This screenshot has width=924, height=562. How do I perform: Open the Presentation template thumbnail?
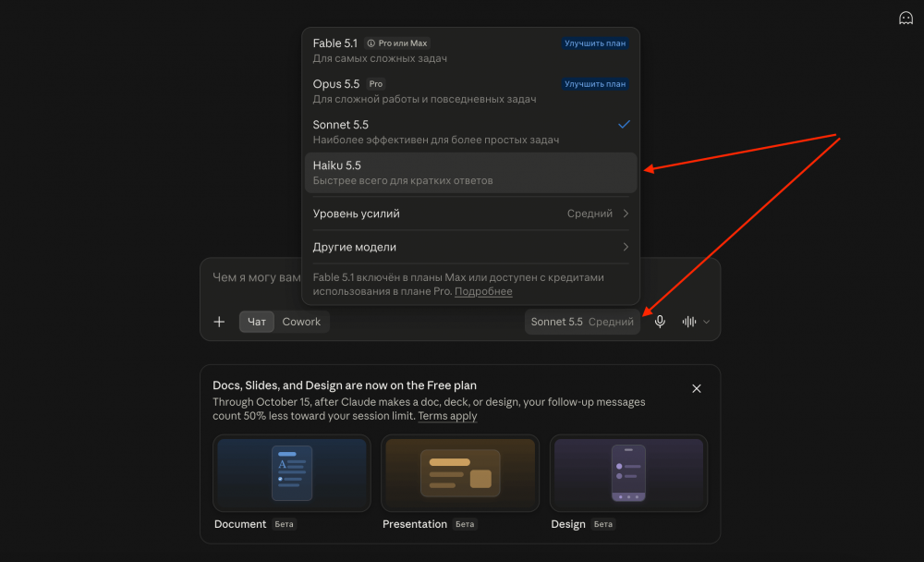pos(460,473)
